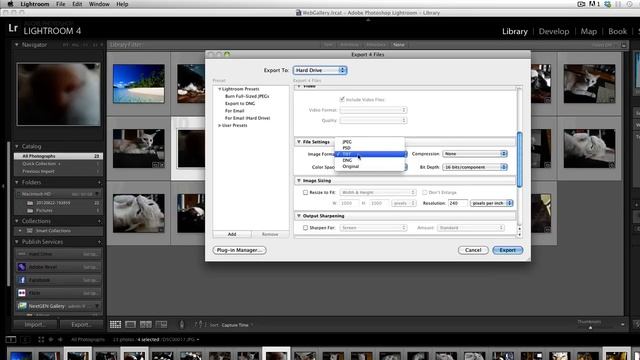Click the Import button in Library
Screen dimensions: 640x360
tap(35, 324)
